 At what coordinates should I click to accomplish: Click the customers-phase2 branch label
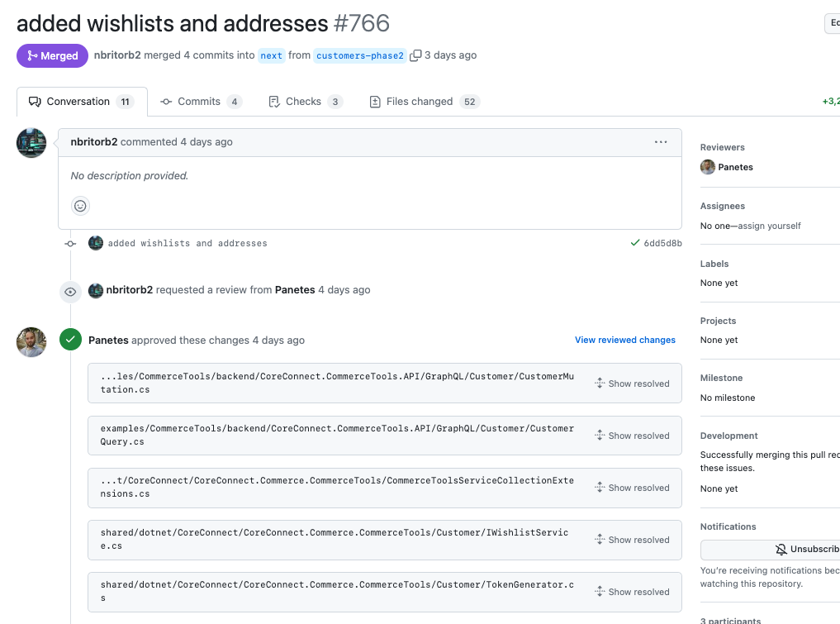360,55
